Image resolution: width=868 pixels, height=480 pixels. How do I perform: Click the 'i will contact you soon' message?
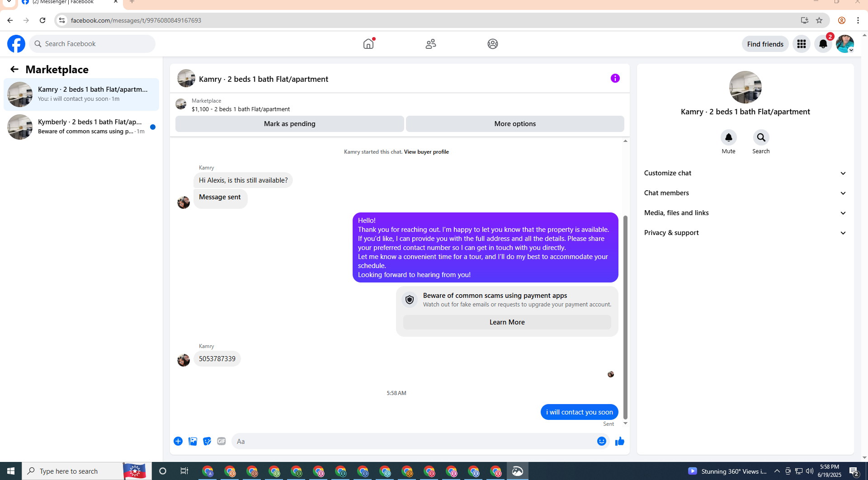(580, 412)
